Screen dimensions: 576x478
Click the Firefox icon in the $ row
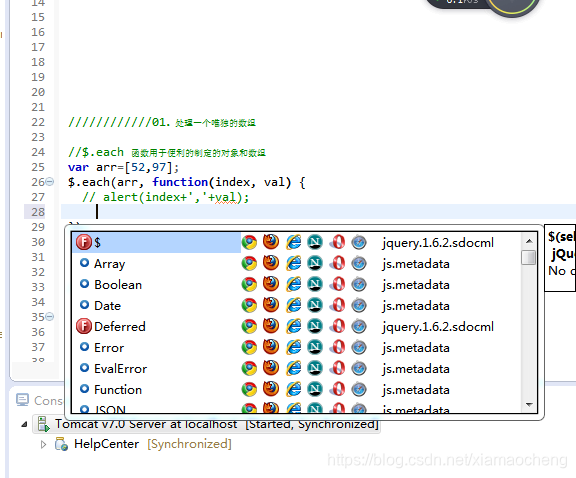(x=271, y=242)
